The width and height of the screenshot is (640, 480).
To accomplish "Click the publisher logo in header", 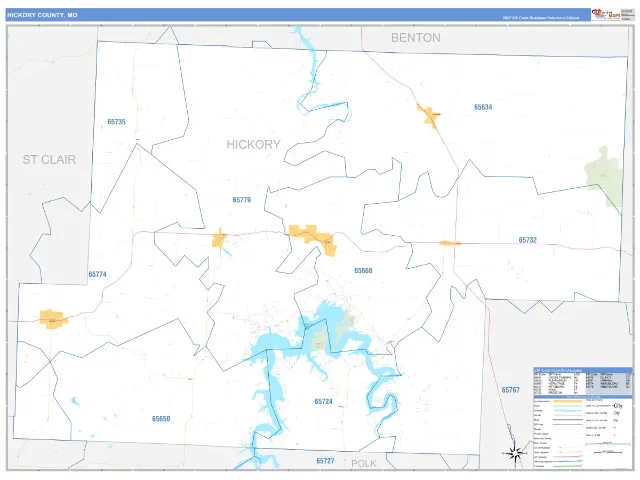I will point(606,14).
